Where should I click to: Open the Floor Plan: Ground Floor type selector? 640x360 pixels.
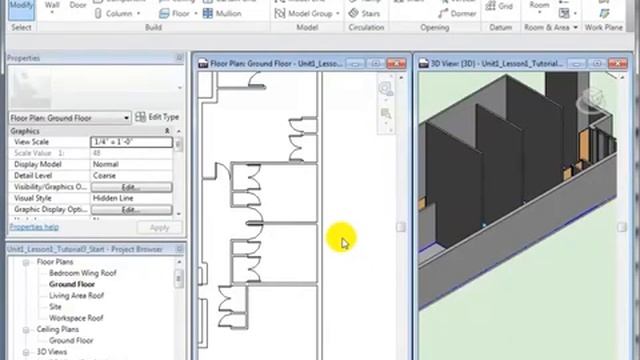tap(70, 118)
